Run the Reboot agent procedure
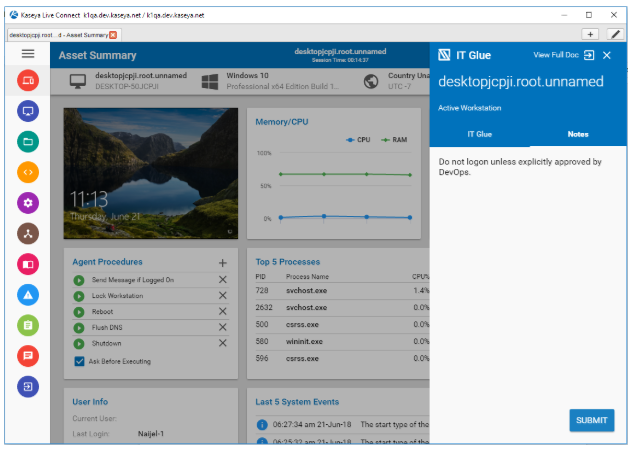This screenshot has width=640, height=451. click(79, 312)
